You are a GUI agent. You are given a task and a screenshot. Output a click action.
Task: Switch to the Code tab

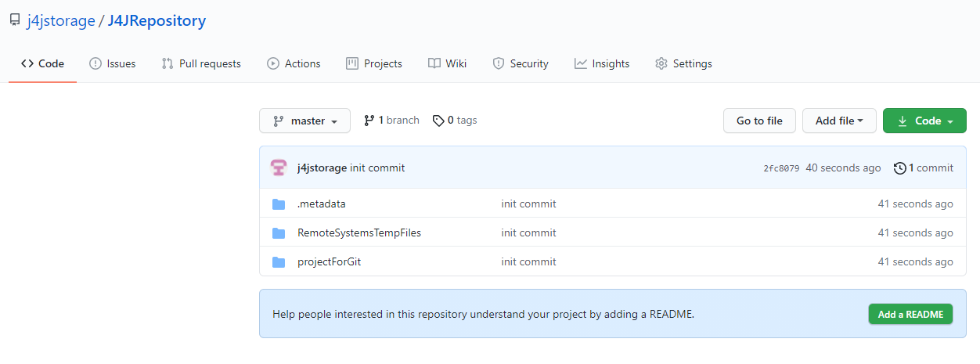(x=42, y=63)
